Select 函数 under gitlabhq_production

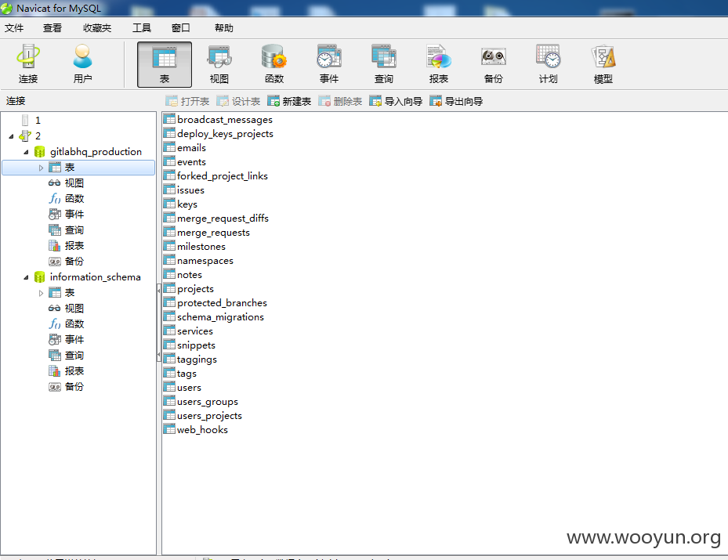tap(66, 199)
